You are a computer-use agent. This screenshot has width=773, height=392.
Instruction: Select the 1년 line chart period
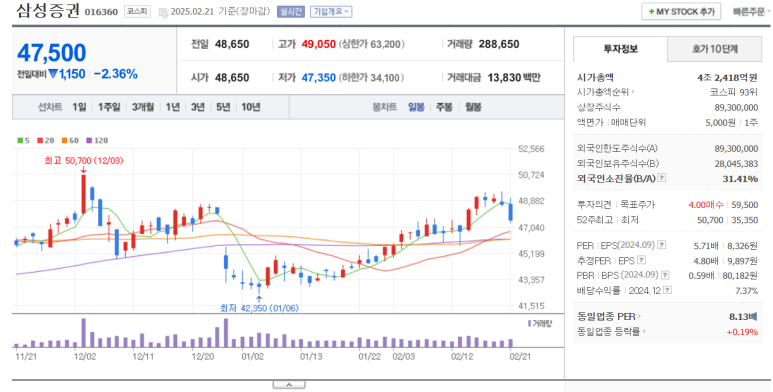(x=173, y=107)
